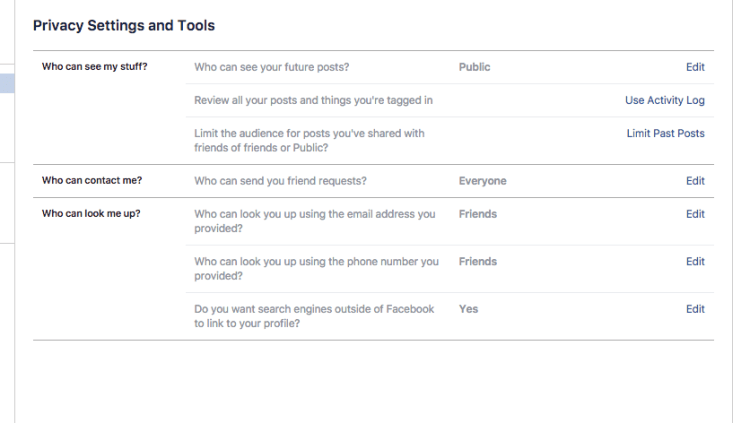
Task: Edit the phone number lookup setting
Action: click(x=695, y=262)
